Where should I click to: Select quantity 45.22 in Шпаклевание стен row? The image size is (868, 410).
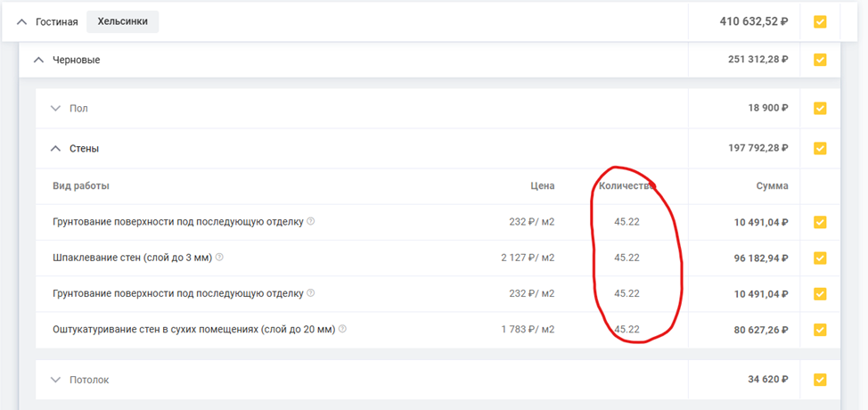click(x=626, y=258)
